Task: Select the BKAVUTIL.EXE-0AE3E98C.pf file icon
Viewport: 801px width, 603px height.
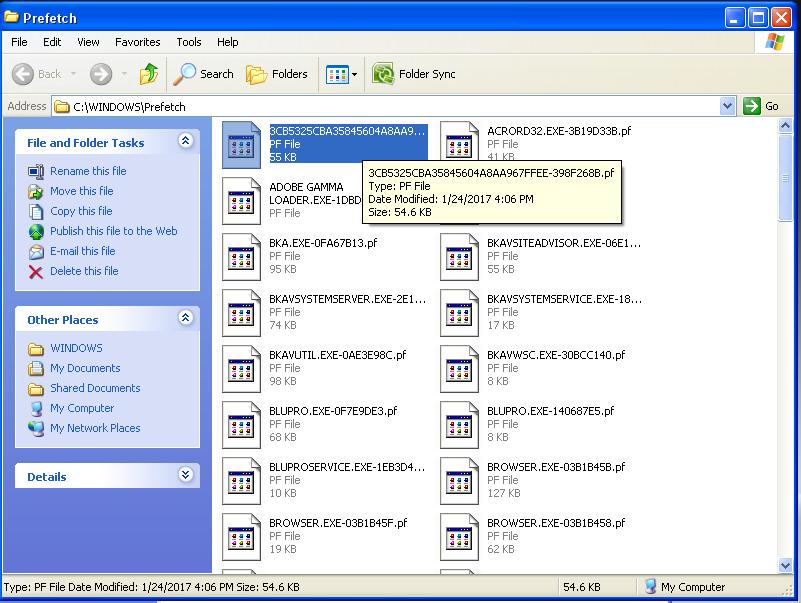Action: [241, 368]
